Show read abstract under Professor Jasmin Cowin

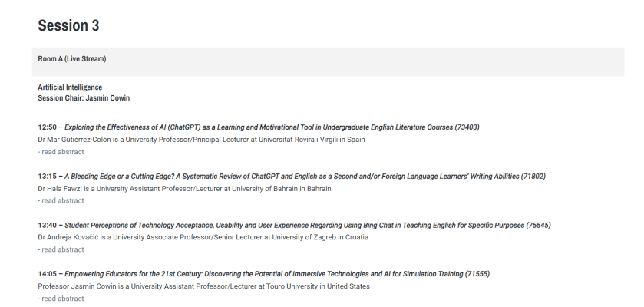tap(61, 299)
